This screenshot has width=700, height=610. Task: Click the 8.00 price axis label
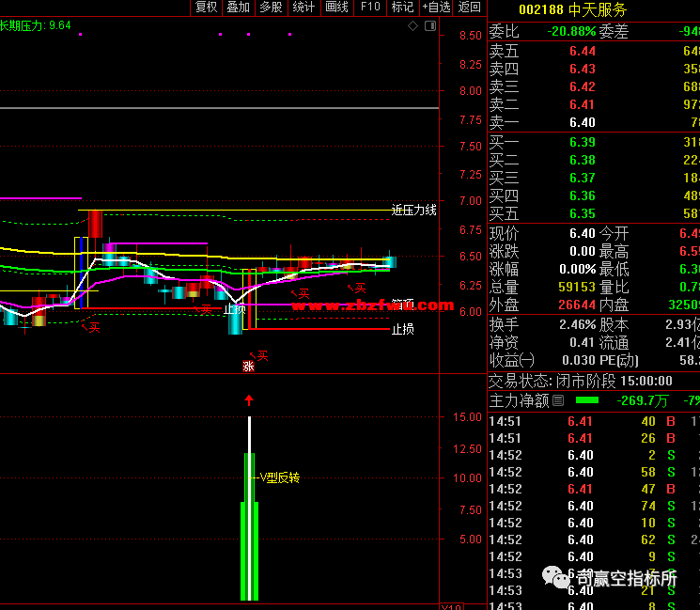click(471, 91)
